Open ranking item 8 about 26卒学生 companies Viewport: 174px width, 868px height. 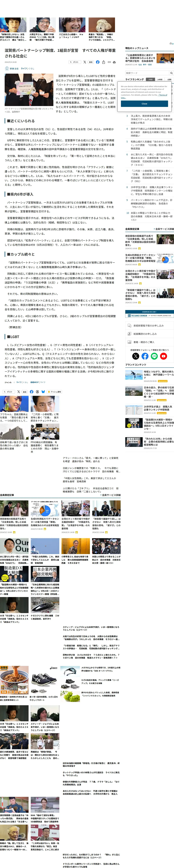pyautogui.click(x=152, y=190)
